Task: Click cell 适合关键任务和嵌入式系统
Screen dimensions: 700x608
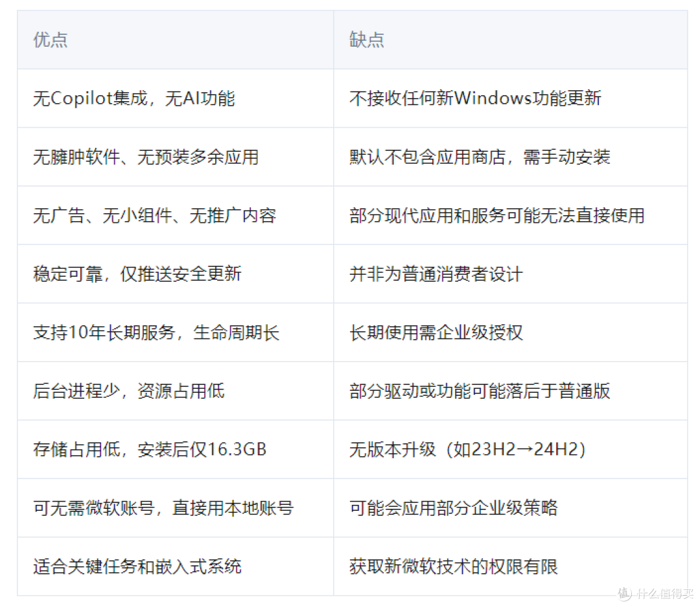Action: tap(176, 566)
